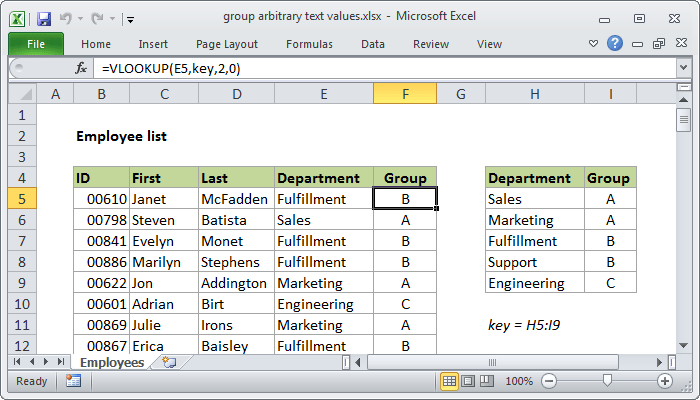Switch to Page Layout view
This screenshot has height=400, width=700.
(x=468, y=381)
